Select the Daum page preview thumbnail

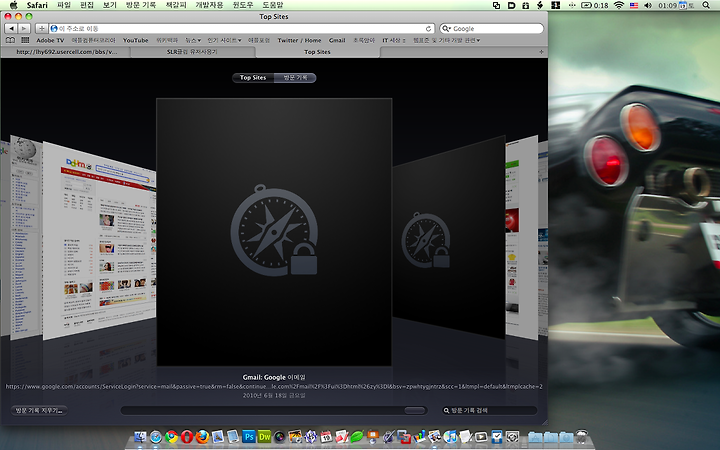pos(100,241)
